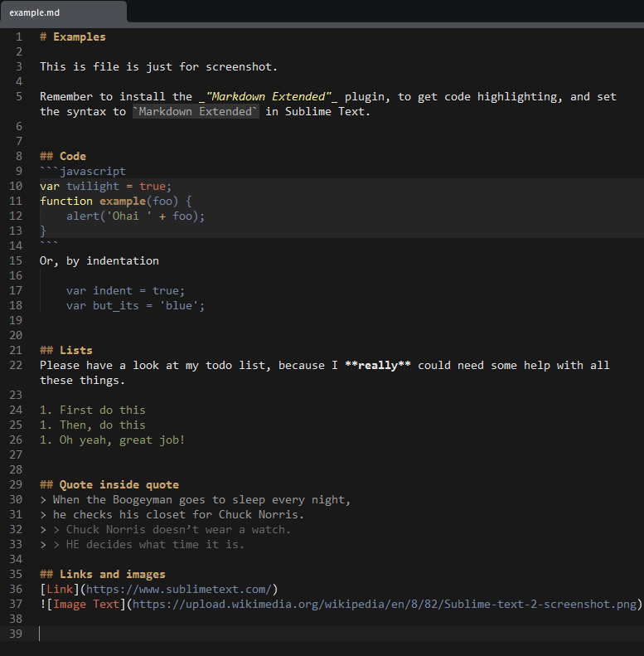The width and height of the screenshot is (644, 656).
Task: Click line number 22 in gutter
Action: 16,365
